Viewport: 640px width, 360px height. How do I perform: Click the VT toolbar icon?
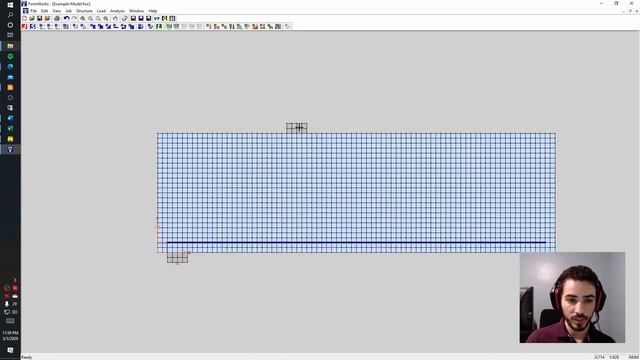[x=157, y=18]
